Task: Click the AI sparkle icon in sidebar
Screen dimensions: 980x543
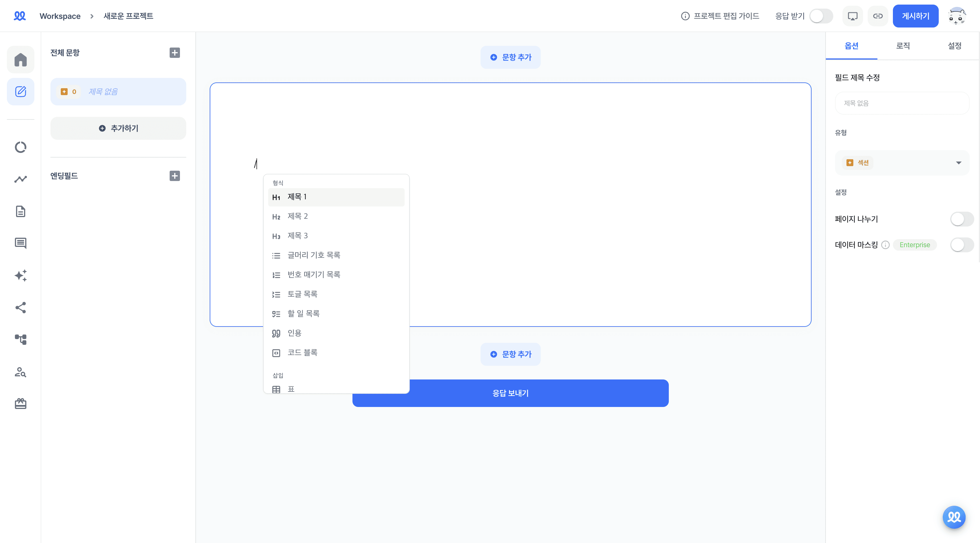Action: coord(21,275)
